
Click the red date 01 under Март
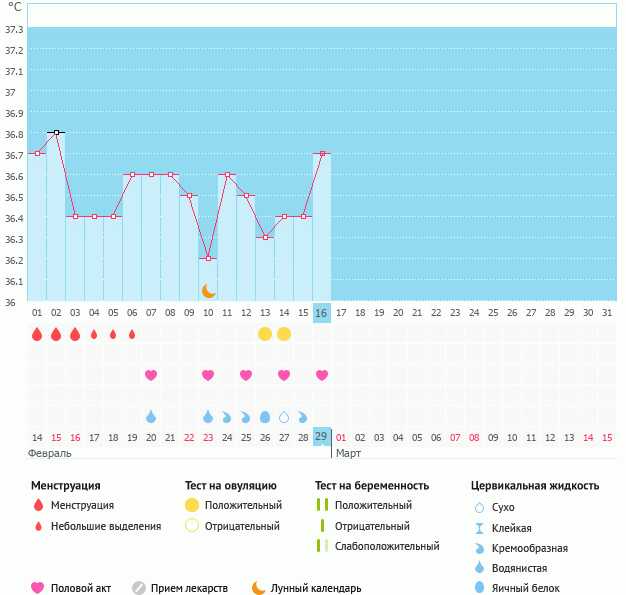pyautogui.click(x=341, y=437)
